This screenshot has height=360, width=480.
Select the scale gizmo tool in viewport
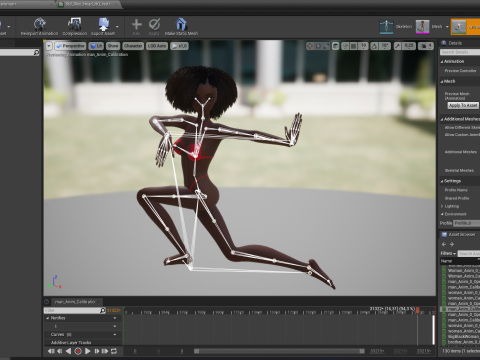326,46
